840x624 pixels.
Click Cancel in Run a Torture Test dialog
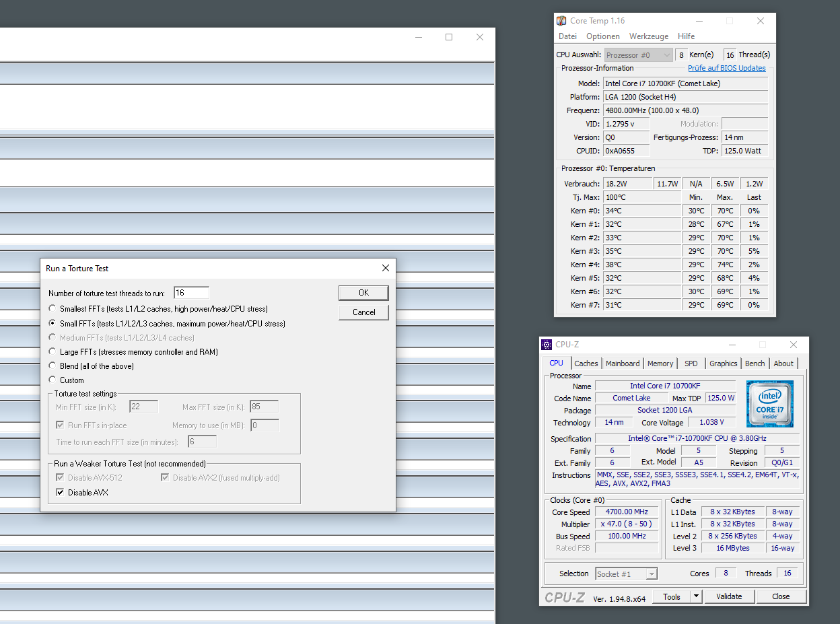pos(363,312)
